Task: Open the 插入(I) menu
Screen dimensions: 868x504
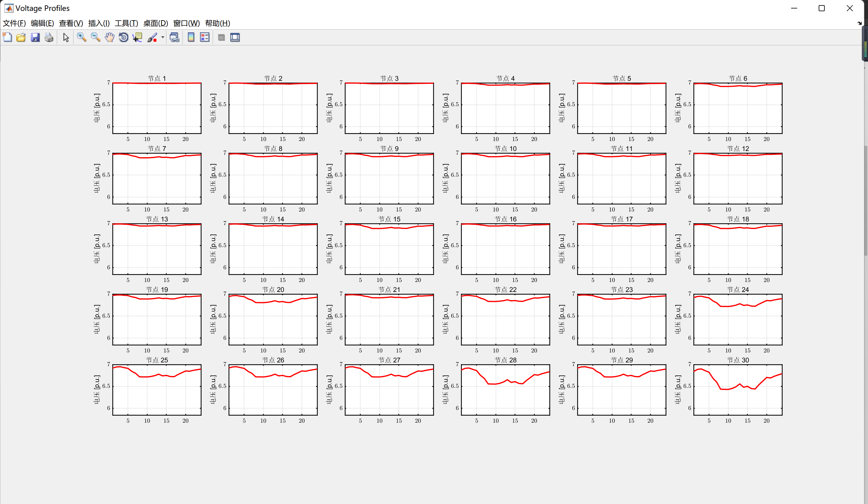Action: (99, 23)
